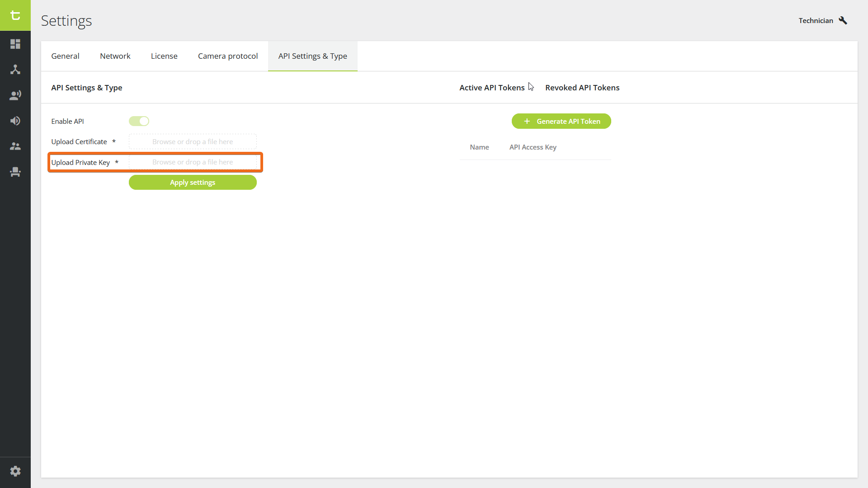This screenshot has width=868, height=488.
Task: Open the Camera protocol tab
Action: pos(228,56)
